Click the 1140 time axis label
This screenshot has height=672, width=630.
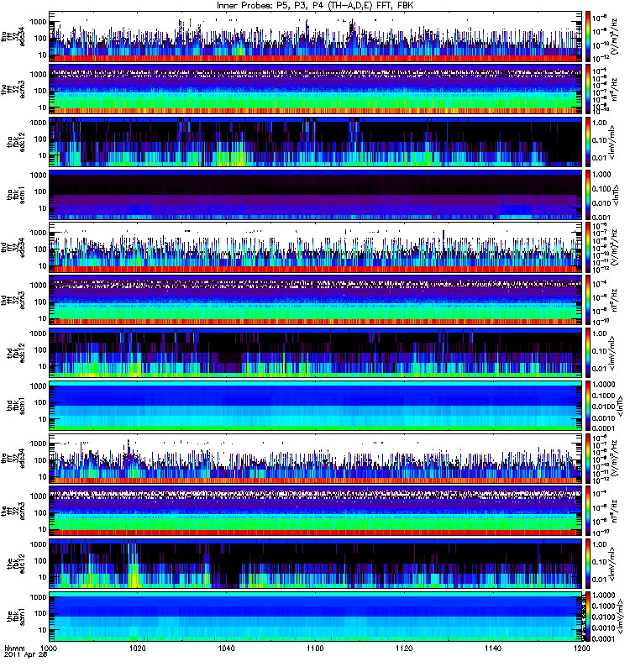493,648
